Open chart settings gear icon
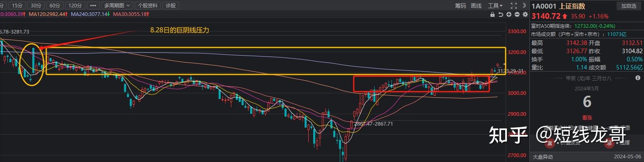 [x=525, y=14]
